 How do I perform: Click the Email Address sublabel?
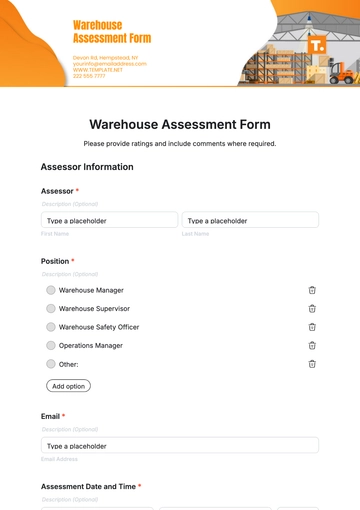(59, 459)
